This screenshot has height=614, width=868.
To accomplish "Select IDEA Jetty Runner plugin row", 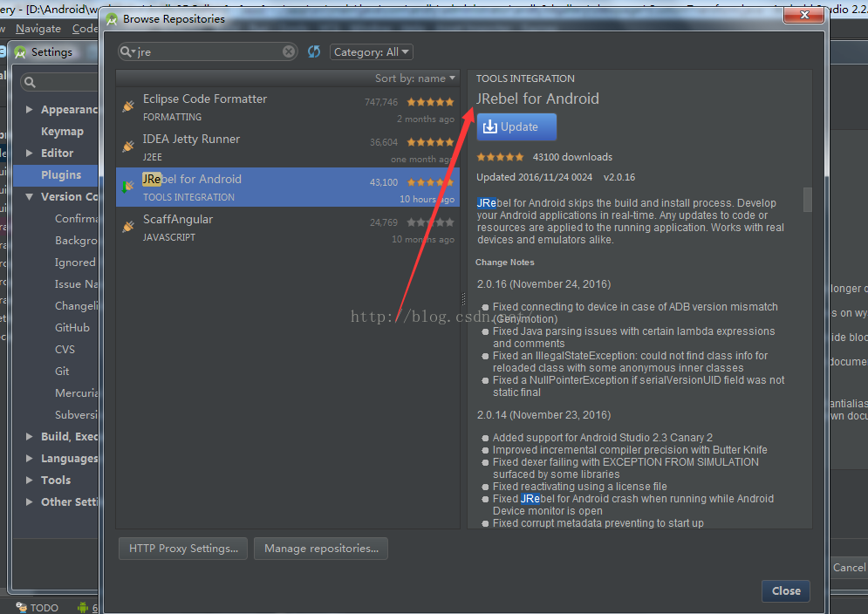I will [288, 147].
